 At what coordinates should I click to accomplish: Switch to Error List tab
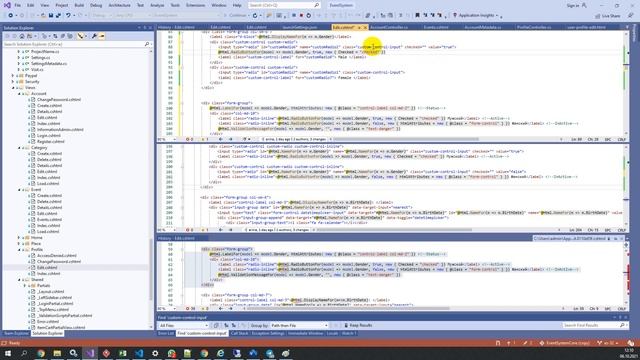click(166, 333)
